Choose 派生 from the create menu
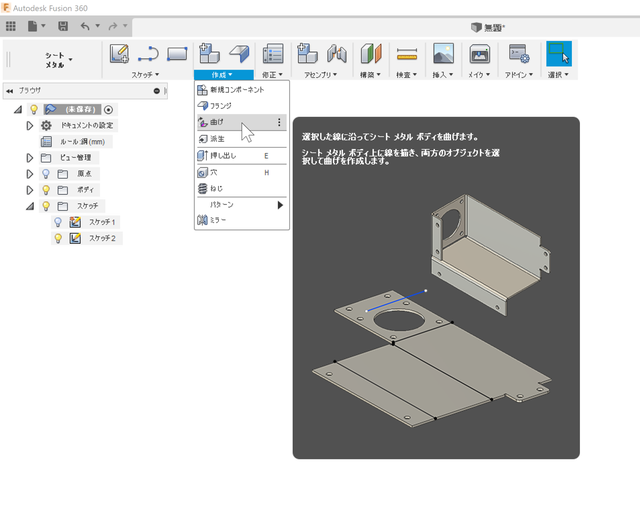 point(242,139)
